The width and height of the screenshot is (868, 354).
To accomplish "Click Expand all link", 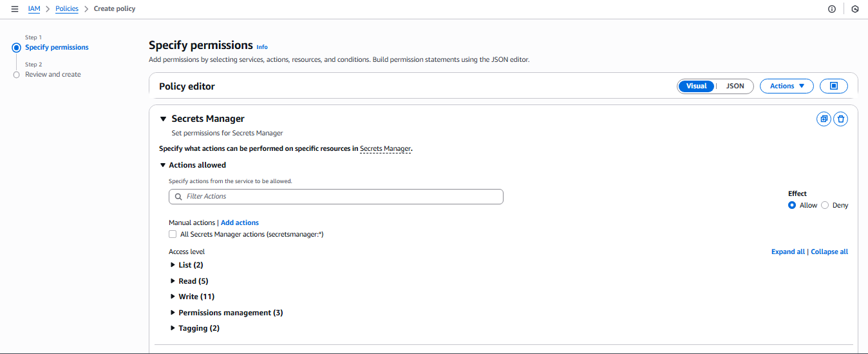I will 788,251.
